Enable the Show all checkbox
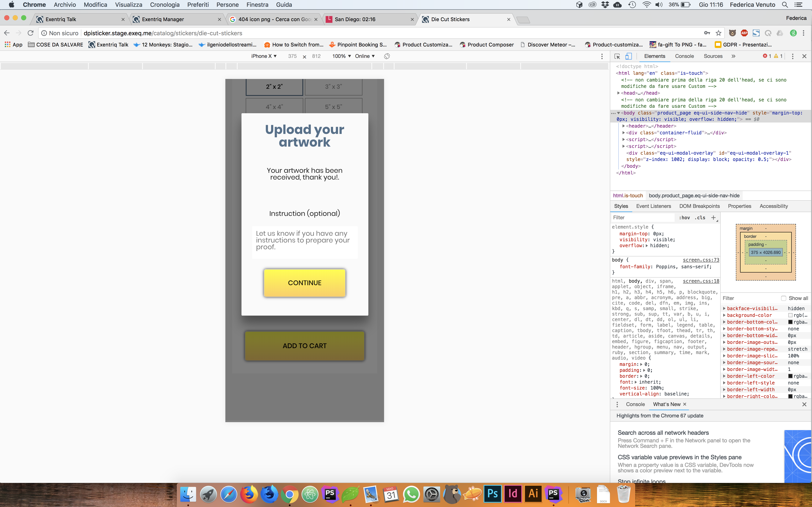The width and height of the screenshot is (812, 507). point(783,298)
